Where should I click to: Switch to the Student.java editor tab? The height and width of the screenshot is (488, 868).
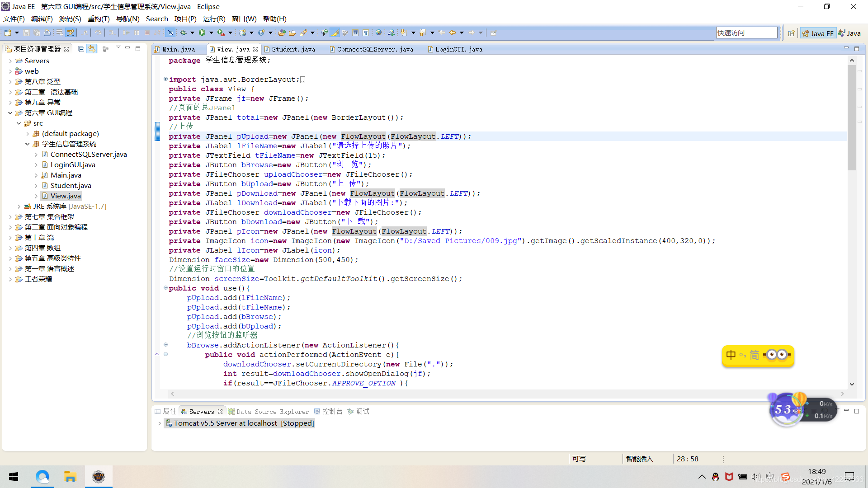coord(293,49)
